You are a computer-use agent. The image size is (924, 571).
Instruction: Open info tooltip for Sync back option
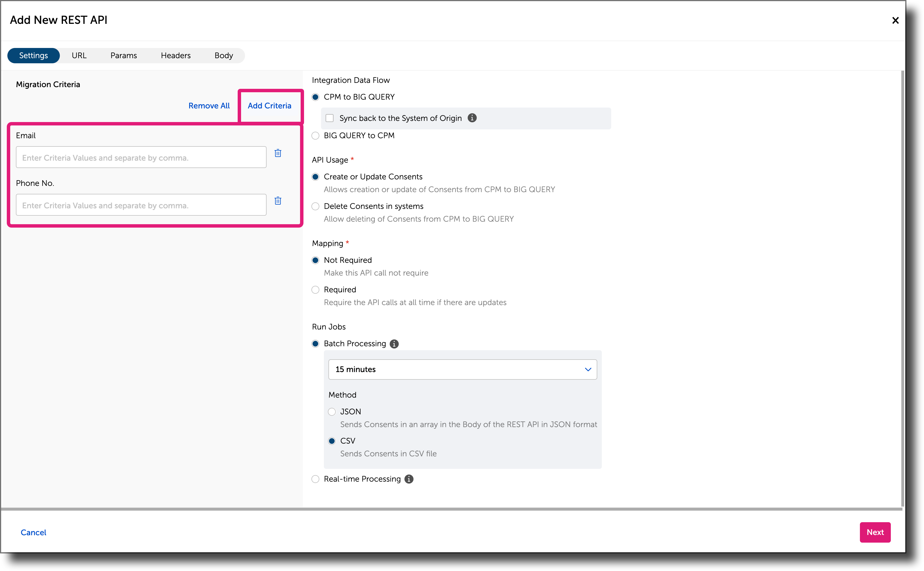(x=472, y=118)
